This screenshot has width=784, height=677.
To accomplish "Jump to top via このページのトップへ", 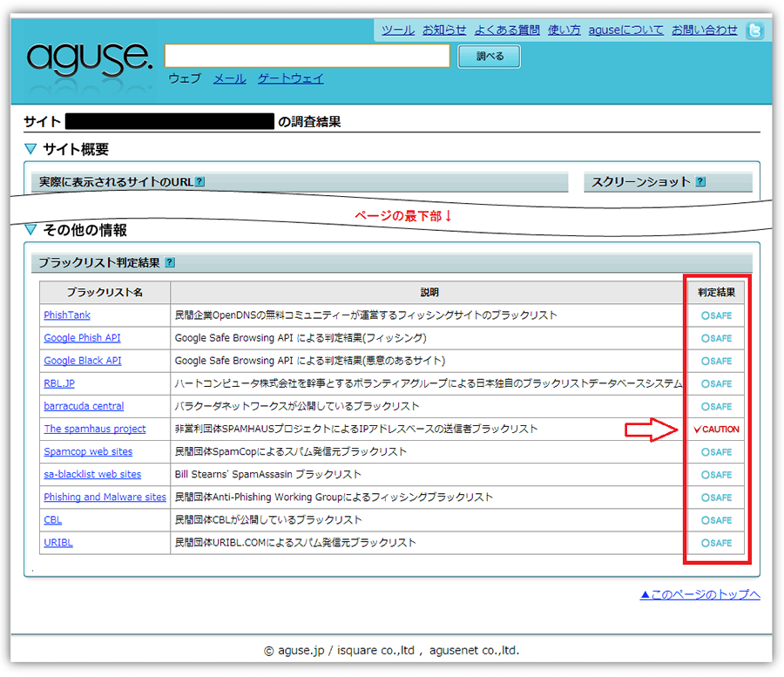I will tap(700, 594).
